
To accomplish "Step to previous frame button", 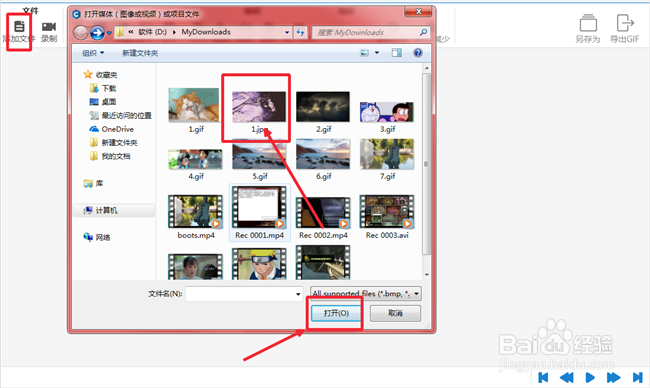I will click(566, 377).
